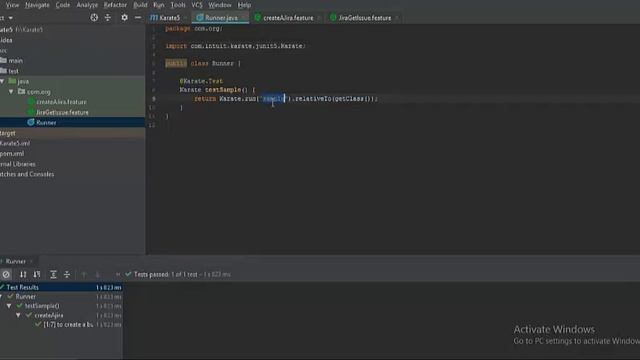Open the Analyze menu
640x360 pixels.
tap(87, 5)
